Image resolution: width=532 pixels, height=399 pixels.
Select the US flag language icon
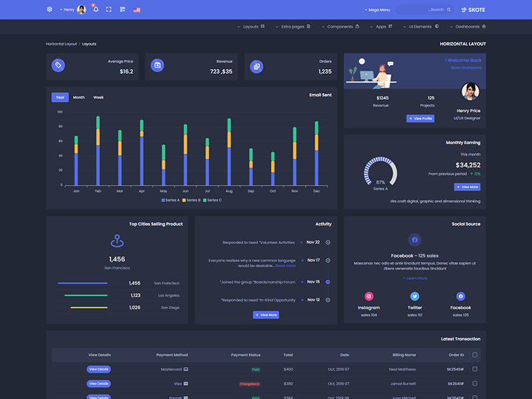[x=137, y=10]
